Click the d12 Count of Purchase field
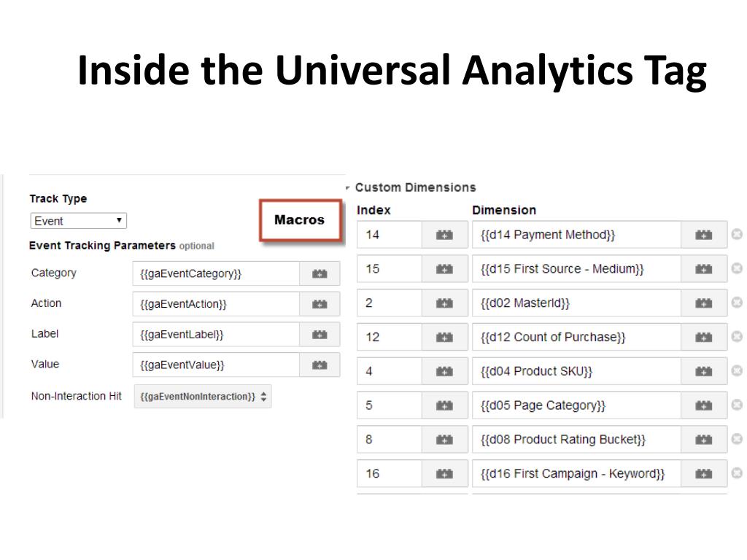The height and width of the screenshot is (560, 747). (576, 337)
